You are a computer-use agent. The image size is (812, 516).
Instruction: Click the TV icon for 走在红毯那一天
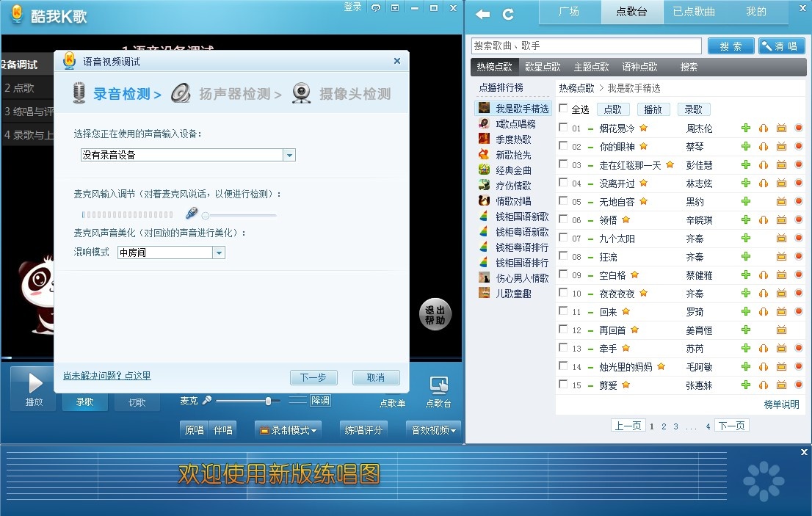coord(781,164)
